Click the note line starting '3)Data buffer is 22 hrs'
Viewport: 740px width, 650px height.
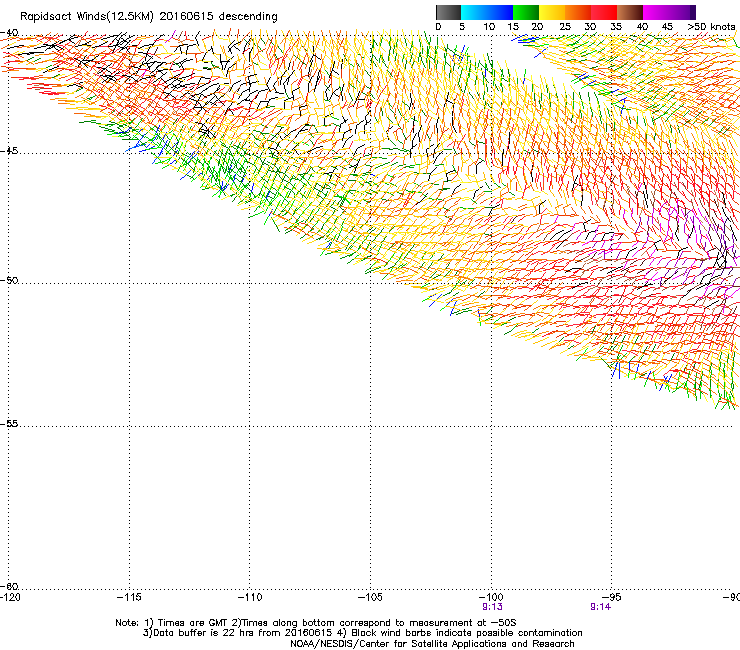click(362, 633)
